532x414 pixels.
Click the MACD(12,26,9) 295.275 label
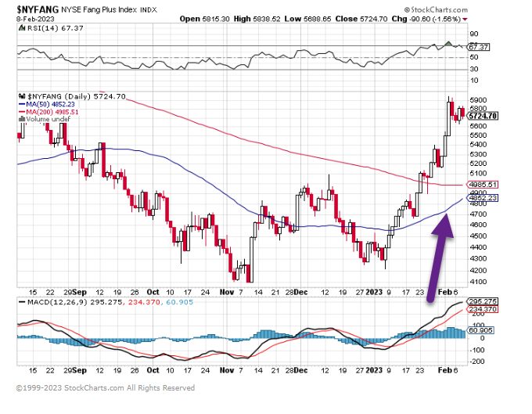pyautogui.click(x=74, y=302)
